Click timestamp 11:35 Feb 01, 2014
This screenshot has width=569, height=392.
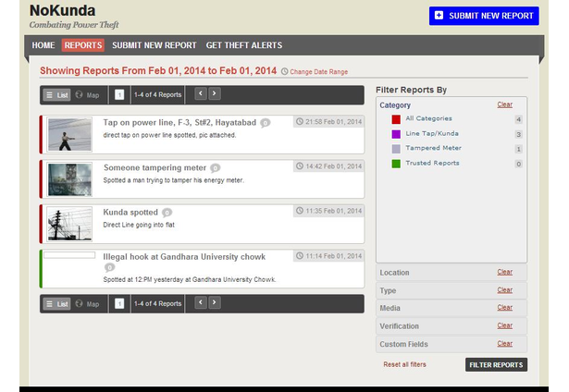tap(328, 211)
